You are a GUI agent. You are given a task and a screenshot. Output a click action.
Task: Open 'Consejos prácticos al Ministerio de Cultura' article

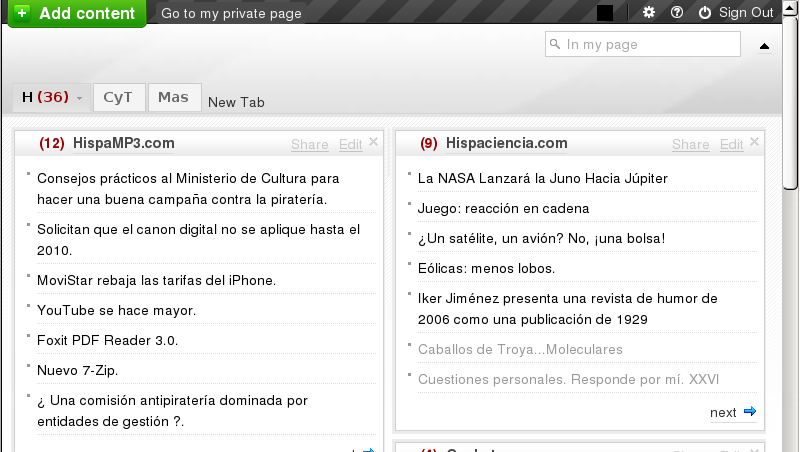(188, 189)
